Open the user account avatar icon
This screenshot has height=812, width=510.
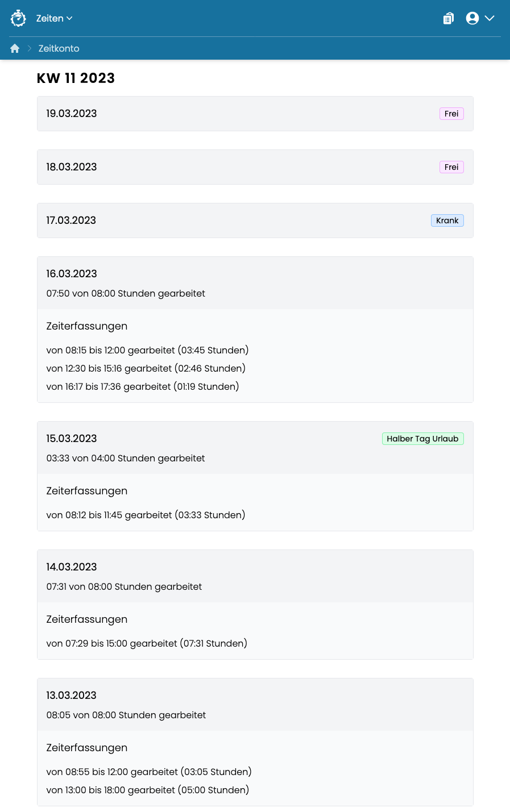[x=472, y=18]
